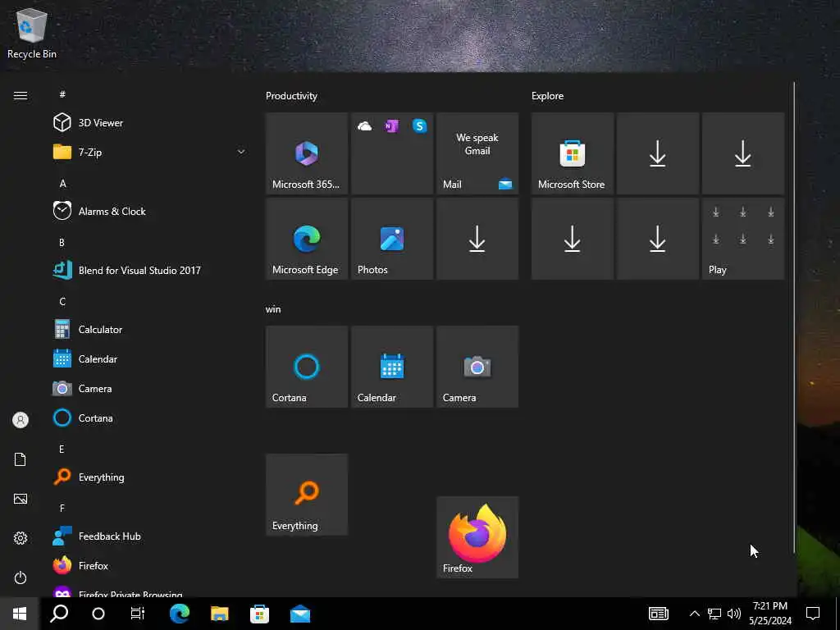
Task: Click Cortana circle on taskbar
Action: (x=98, y=614)
